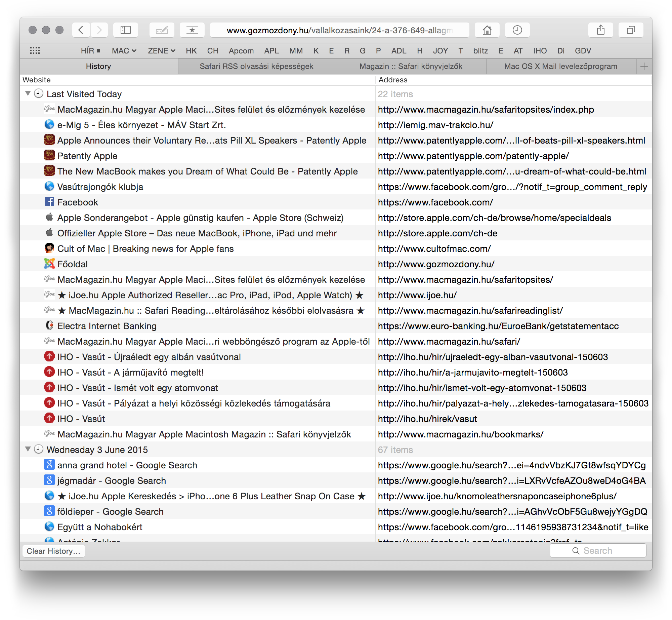Select The New MacBook makes you Dream entry
Viewport: 672px width, 620px height.
point(336,171)
